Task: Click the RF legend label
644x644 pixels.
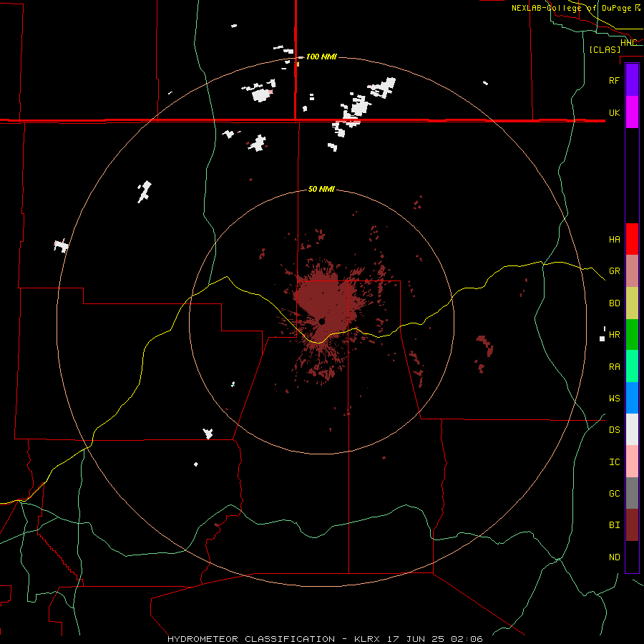Action: tap(614, 80)
